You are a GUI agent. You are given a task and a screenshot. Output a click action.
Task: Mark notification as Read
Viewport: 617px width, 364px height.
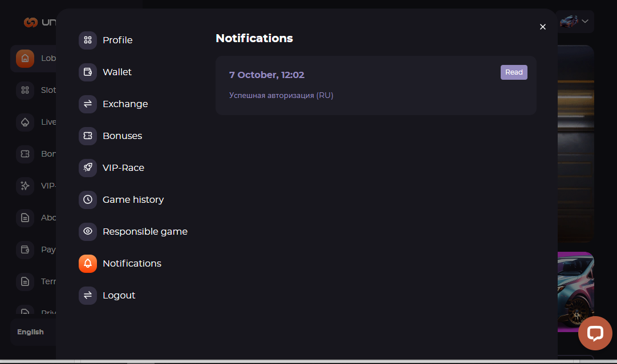click(514, 72)
